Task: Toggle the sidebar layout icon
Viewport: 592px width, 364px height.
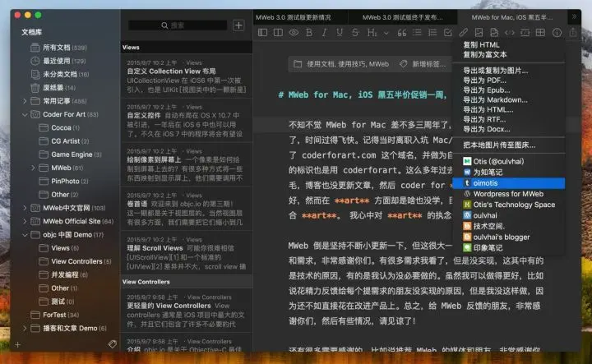Action: tap(262, 33)
